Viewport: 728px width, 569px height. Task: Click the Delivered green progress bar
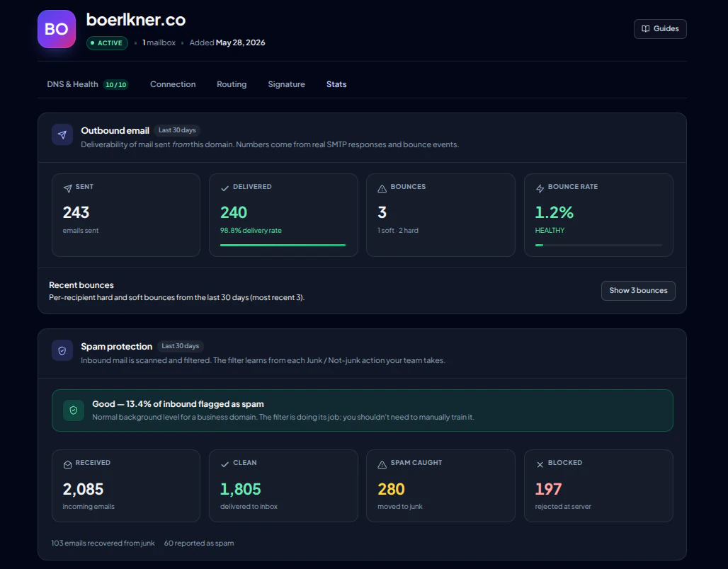(x=283, y=245)
